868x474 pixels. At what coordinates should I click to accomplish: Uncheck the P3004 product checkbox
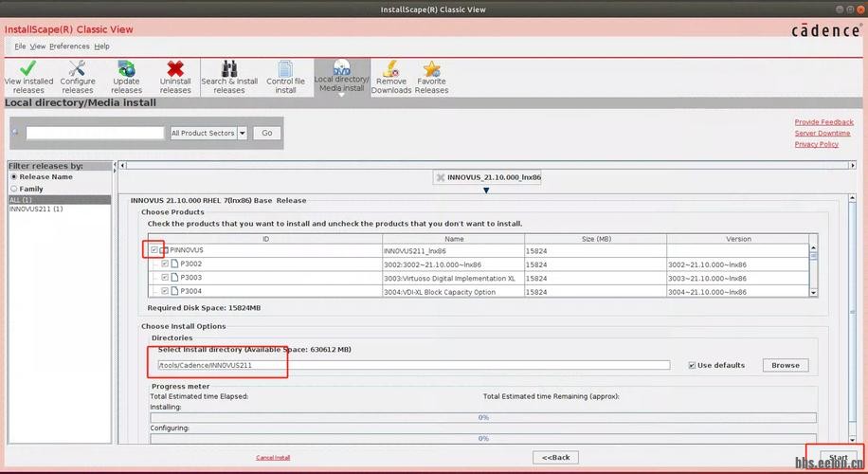pyautogui.click(x=165, y=291)
